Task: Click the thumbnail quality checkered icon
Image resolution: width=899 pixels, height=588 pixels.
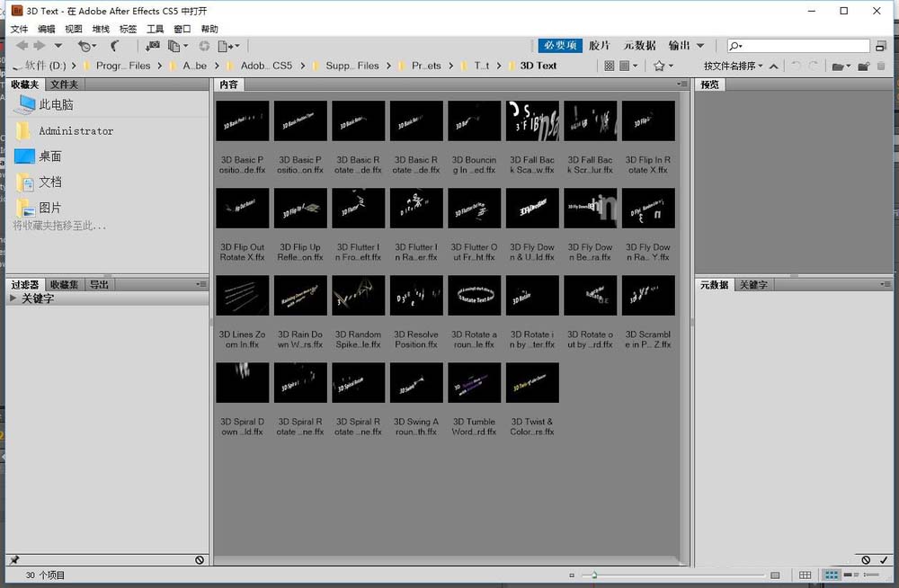Action: tap(609, 66)
